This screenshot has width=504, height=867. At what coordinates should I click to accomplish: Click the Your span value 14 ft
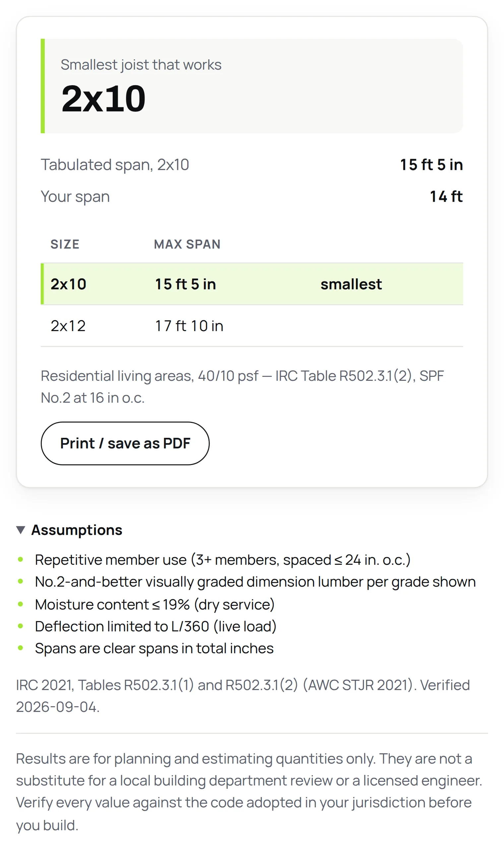tap(446, 196)
